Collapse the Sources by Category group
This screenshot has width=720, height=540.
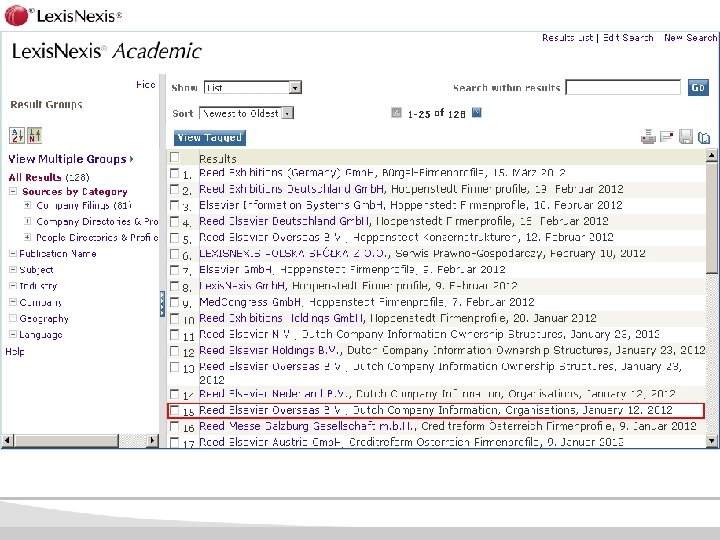pyautogui.click(x=13, y=191)
